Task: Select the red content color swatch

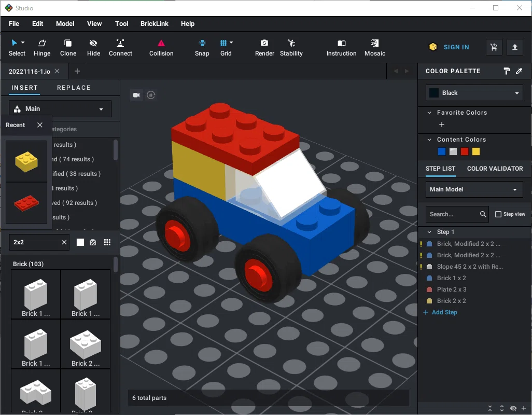Action: pyautogui.click(x=465, y=151)
